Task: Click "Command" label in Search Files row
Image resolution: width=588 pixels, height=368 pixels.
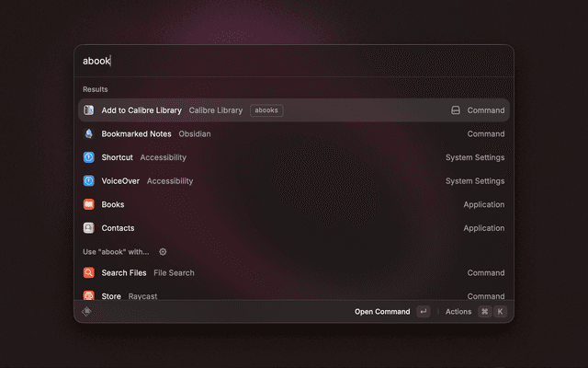Action: click(486, 272)
